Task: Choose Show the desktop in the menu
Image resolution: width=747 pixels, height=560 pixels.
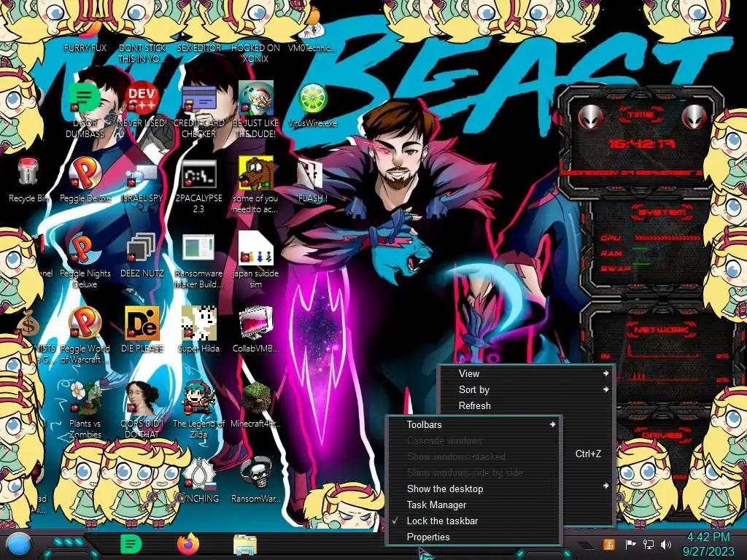Action: [474, 489]
